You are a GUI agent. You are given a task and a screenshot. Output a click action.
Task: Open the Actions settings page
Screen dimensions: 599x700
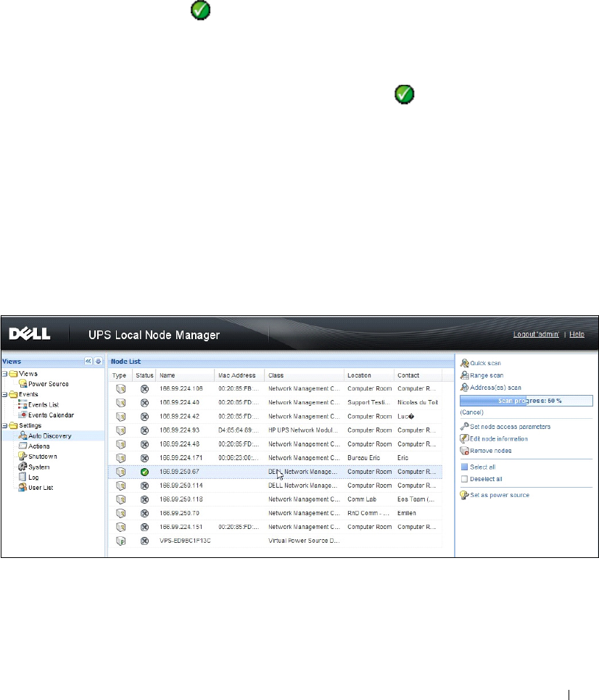pyautogui.click(x=39, y=446)
